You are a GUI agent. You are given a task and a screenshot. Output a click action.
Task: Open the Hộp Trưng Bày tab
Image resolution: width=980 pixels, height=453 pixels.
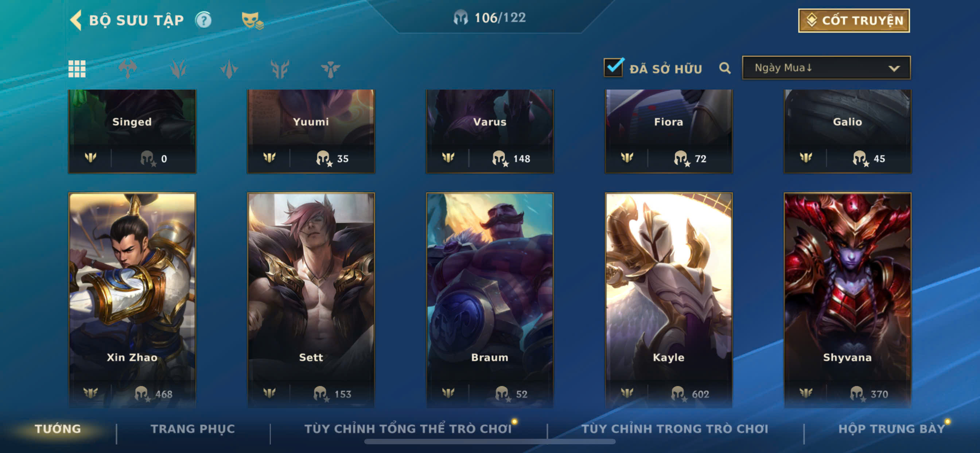pyautogui.click(x=892, y=429)
